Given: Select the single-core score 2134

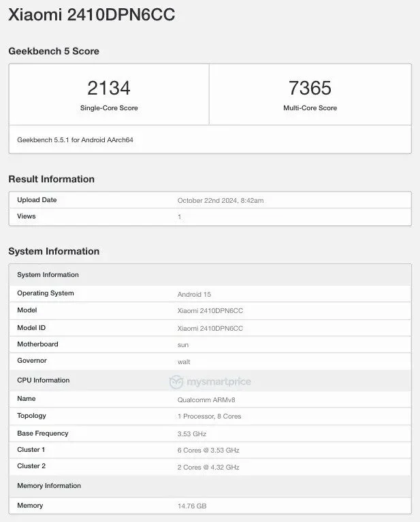Looking at the screenshot, I should [x=109, y=88].
